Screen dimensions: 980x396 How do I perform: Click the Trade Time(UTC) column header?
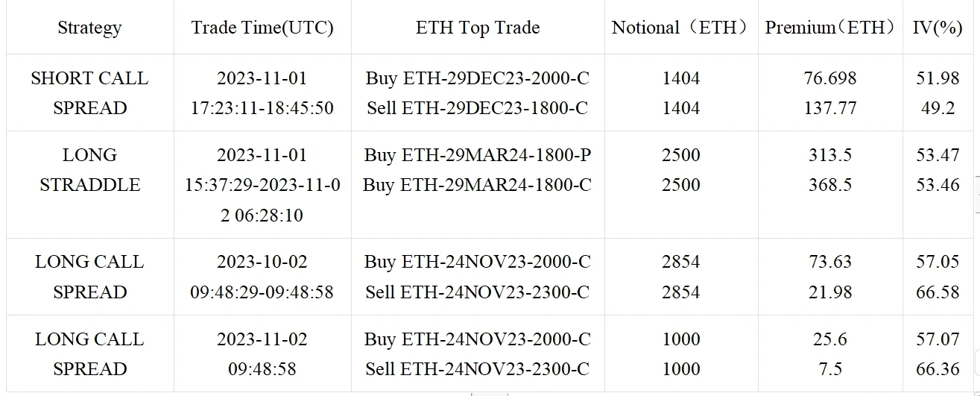pyautogui.click(x=262, y=28)
